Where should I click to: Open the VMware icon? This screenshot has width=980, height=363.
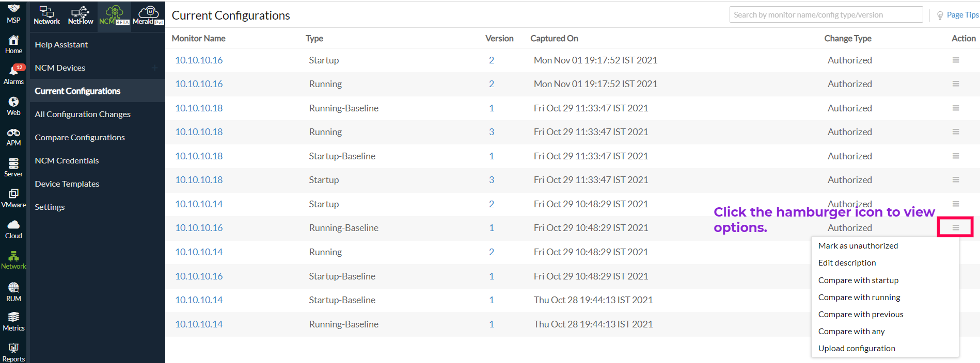click(13, 193)
